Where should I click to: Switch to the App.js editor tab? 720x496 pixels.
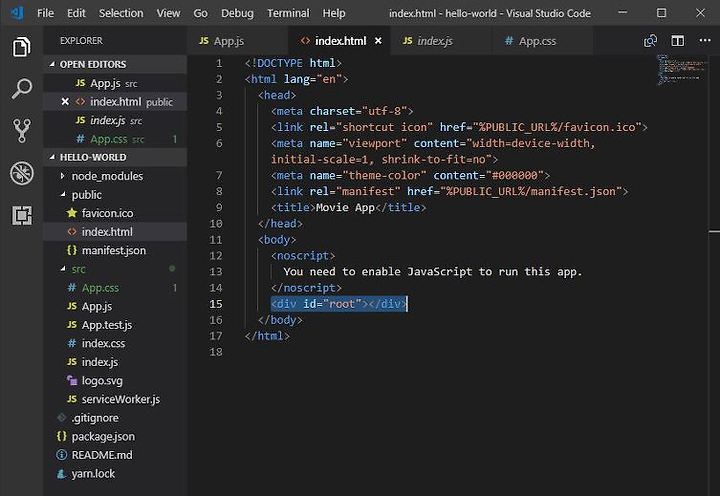pyautogui.click(x=238, y=41)
